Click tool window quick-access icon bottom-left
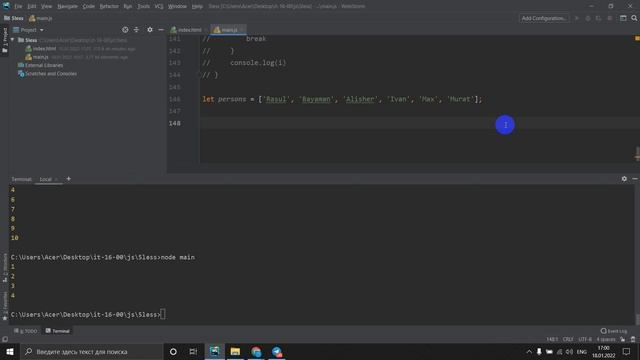640x360 pixels. [x=4, y=339]
